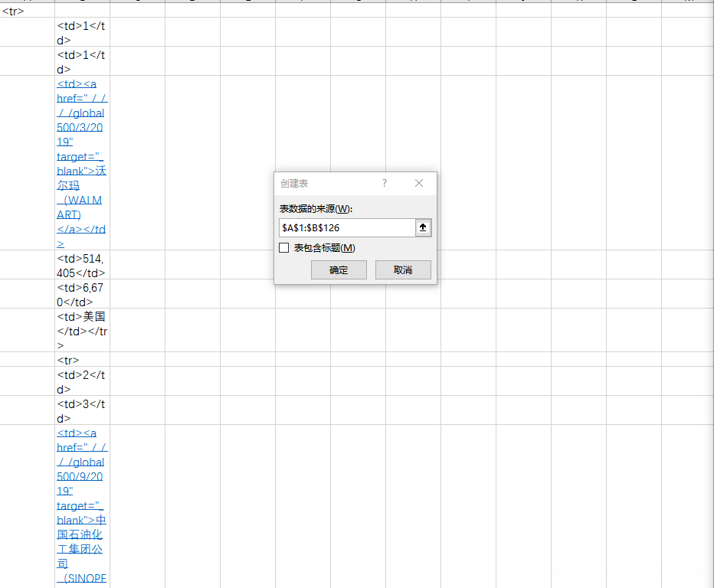Select the cell containing <tr> in column A
This screenshot has width=714, height=588.
[x=28, y=11]
